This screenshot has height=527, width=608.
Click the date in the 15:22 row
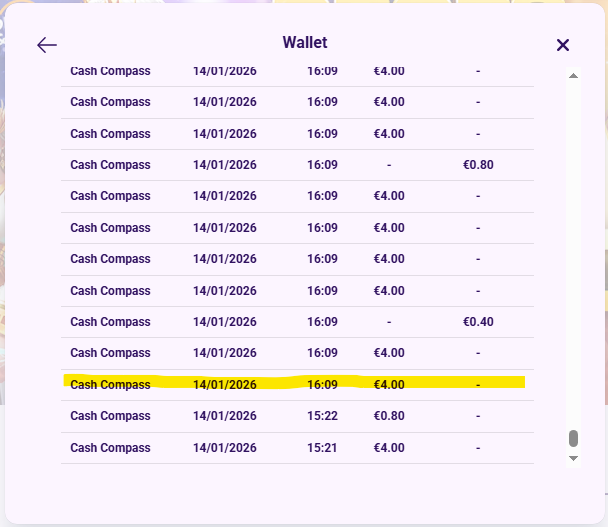225,416
